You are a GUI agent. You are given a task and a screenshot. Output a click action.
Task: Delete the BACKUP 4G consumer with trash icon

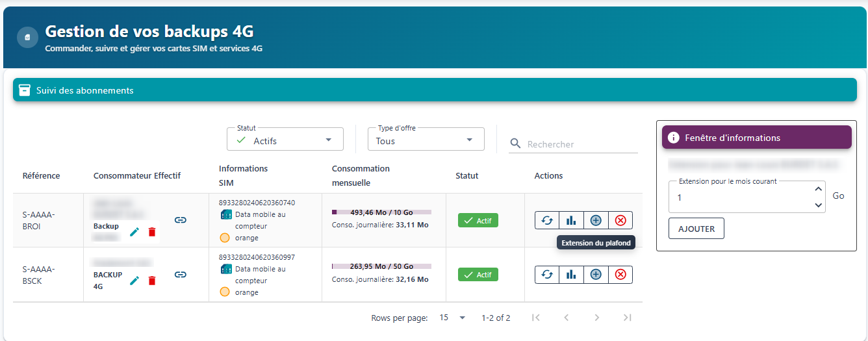(x=152, y=281)
